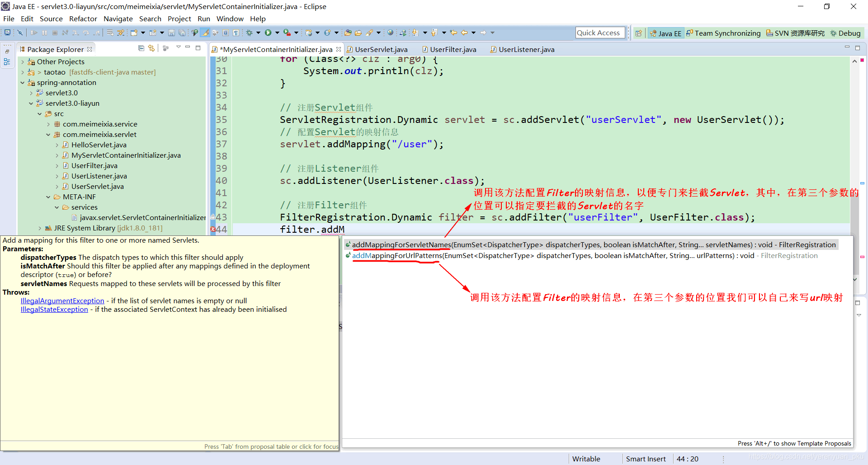Open IllegalStateException Javadoc link

pos(54,310)
